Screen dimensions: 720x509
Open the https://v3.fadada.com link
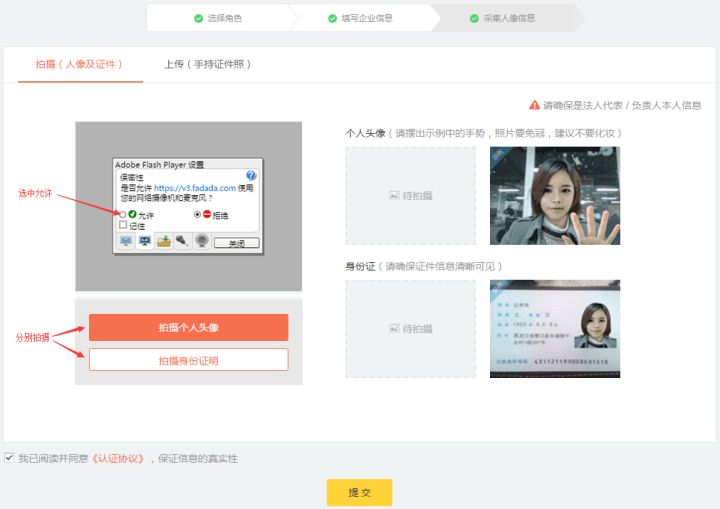coord(195,188)
